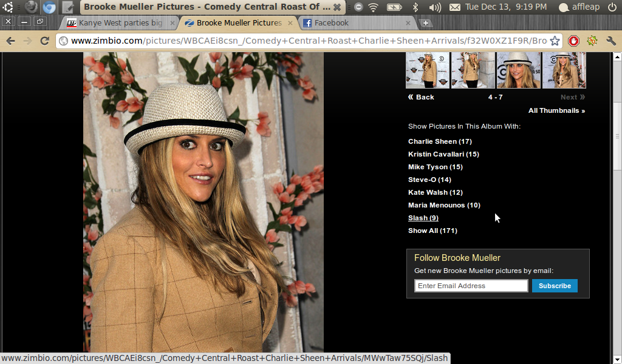Click the page scrollbar up arrow
This screenshot has width=622, height=364.
(617, 56)
